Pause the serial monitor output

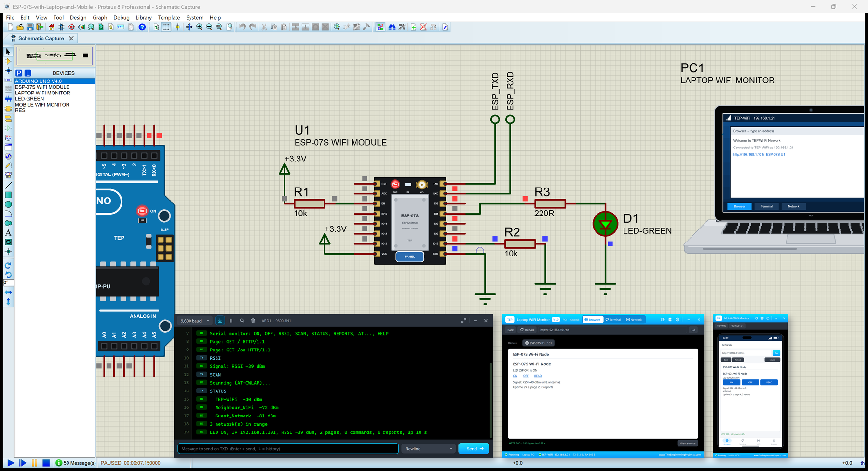pyautogui.click(x=231, y=321)
